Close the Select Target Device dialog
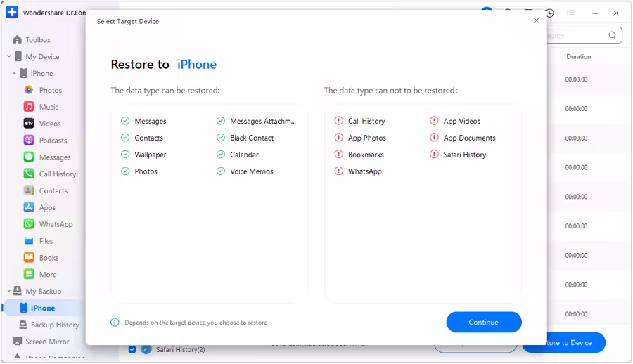 click(x=536, y=20)
